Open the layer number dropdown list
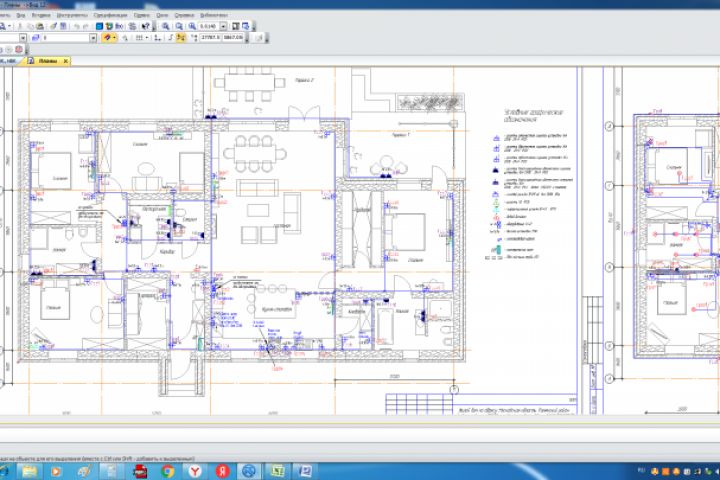 tap(94, 38)
